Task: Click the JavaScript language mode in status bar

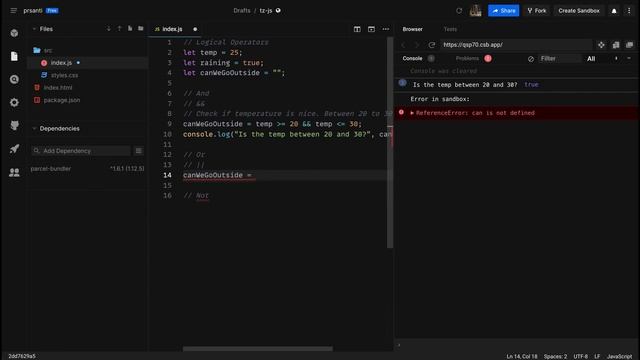Action: point(619,356)
